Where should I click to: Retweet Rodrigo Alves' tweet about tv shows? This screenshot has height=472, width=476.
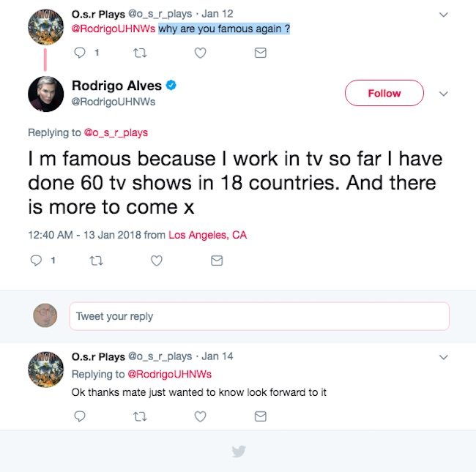point(96,261)
